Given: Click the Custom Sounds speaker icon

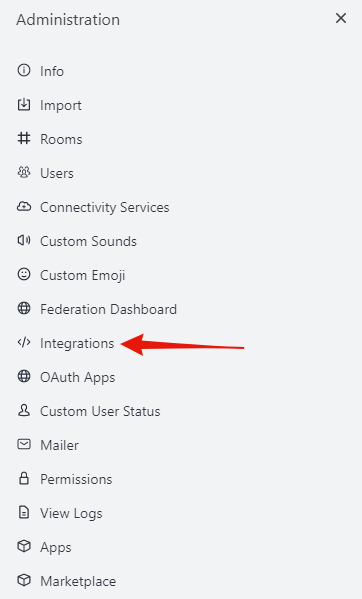Looking at the screenshot, I should point(24,241).
